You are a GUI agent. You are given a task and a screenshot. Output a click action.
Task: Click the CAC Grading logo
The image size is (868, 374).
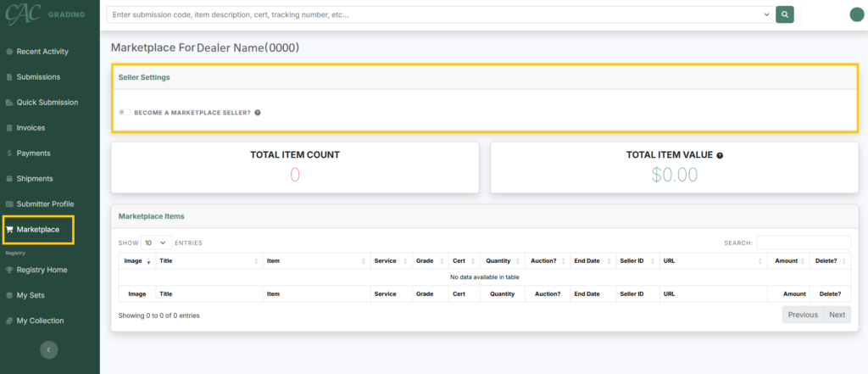pyautogui.click(x=44, y=14)
